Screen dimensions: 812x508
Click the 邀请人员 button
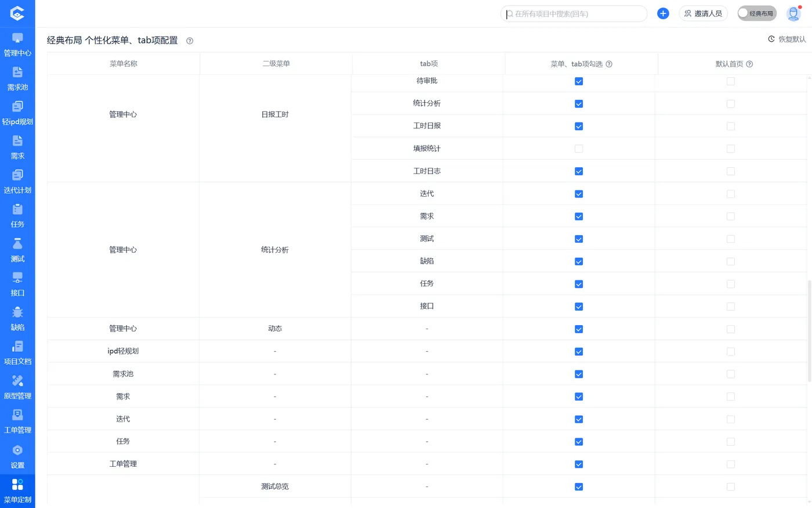703,13
